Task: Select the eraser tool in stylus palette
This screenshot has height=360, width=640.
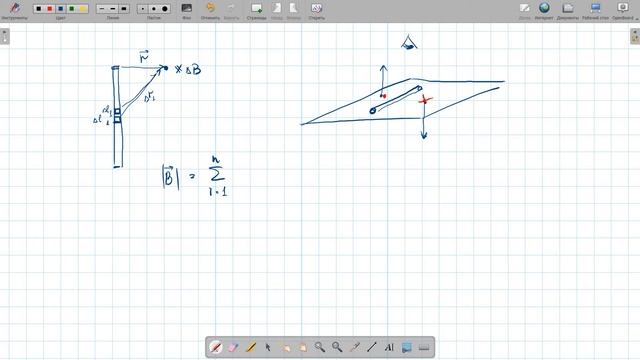Action: click(x=233, y=347)
